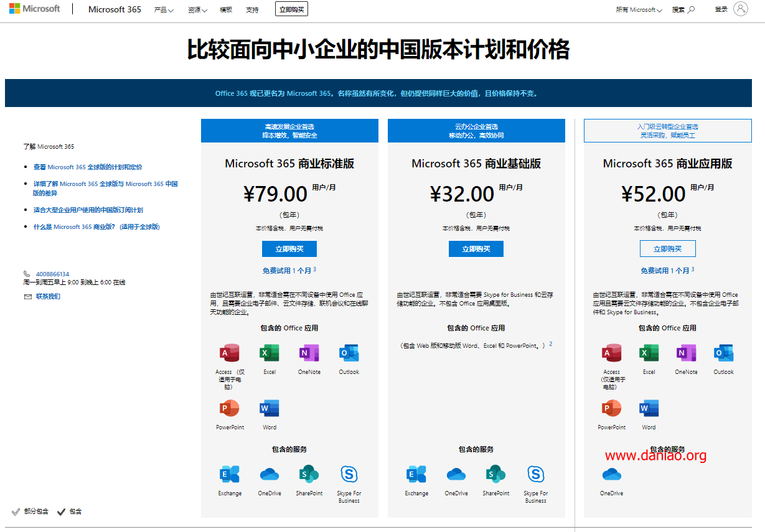
Task: Click 立即购买 in the top navigation bar
Action: [291, 9]
